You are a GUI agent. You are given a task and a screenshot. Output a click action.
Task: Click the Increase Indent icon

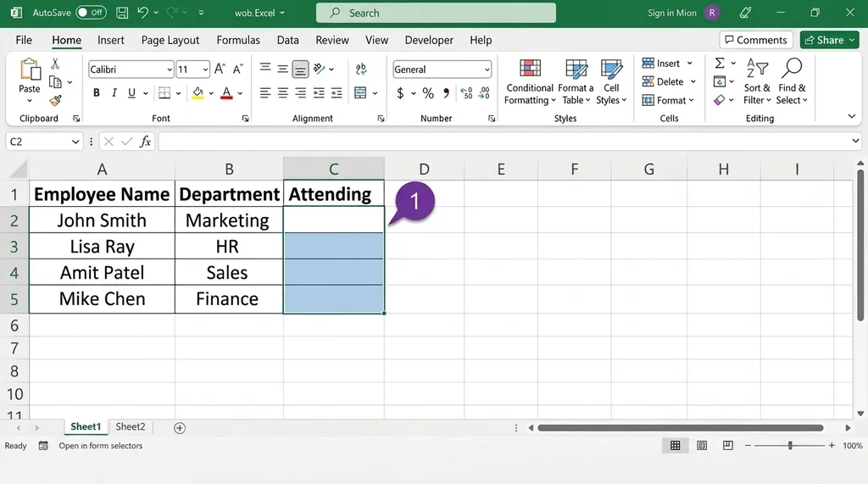tap(337, 93)
